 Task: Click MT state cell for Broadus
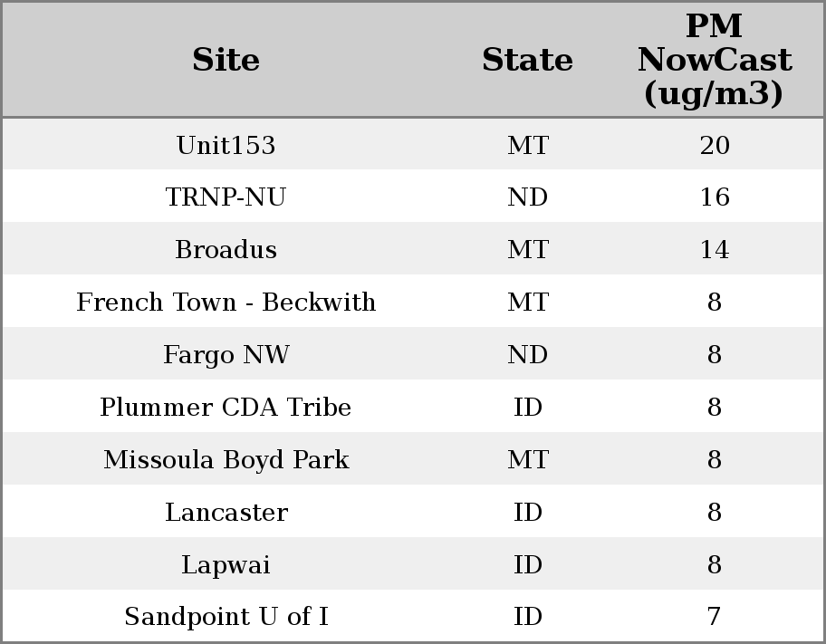[x=527, y=250]
